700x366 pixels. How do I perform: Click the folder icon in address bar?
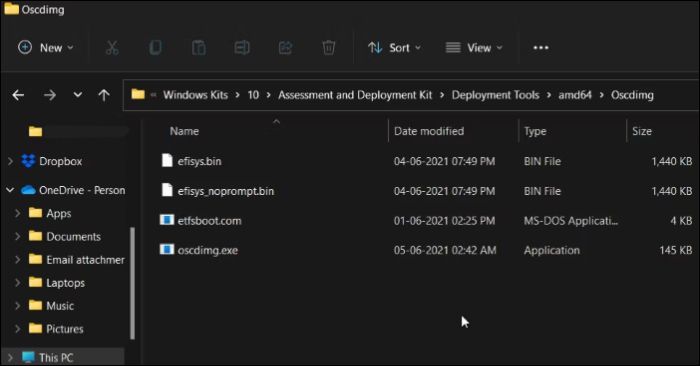[138, 94]
